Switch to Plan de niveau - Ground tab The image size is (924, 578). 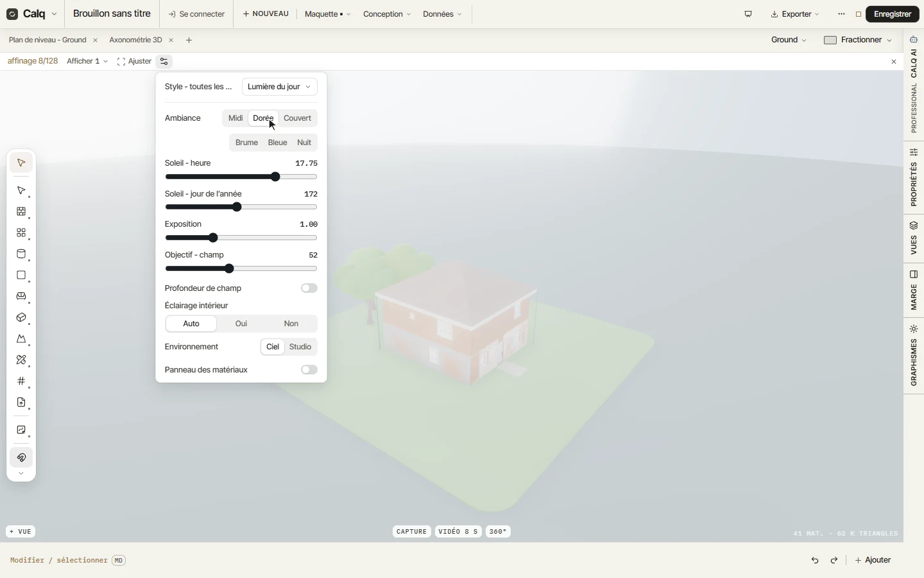pyautogui.click(x=47, y=40)
